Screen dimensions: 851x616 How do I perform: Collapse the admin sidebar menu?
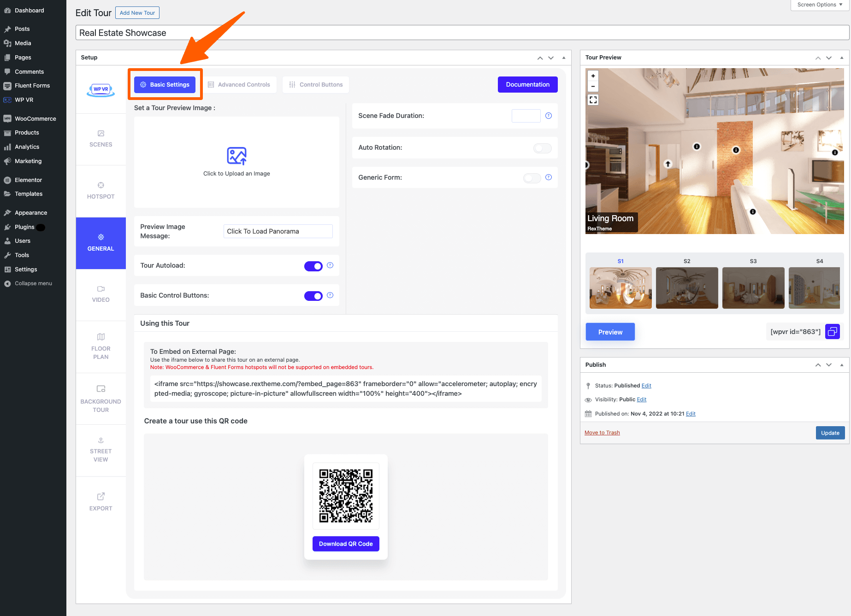point(33,283)
